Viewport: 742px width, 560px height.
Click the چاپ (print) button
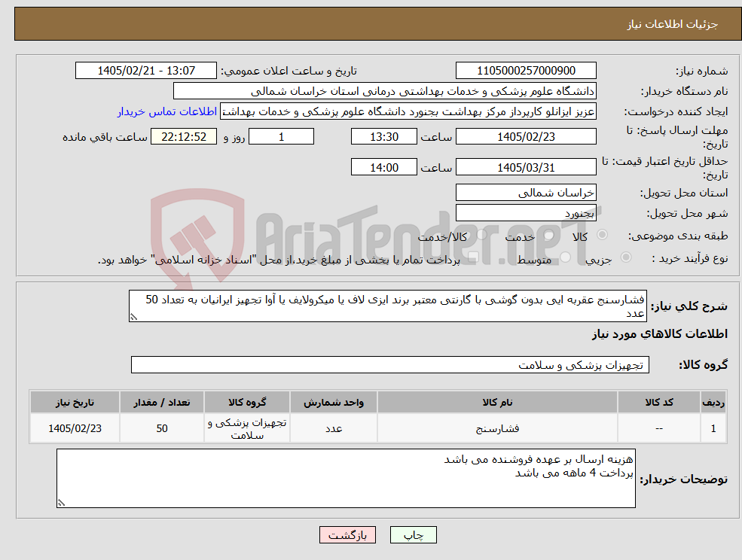(413, 535)
